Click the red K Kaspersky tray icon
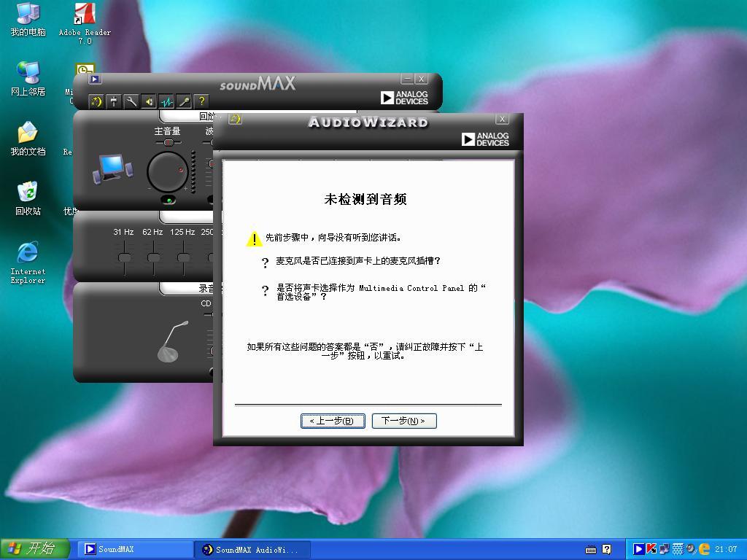The width and height of the screenshot is (747, 560). pos(651,549)
